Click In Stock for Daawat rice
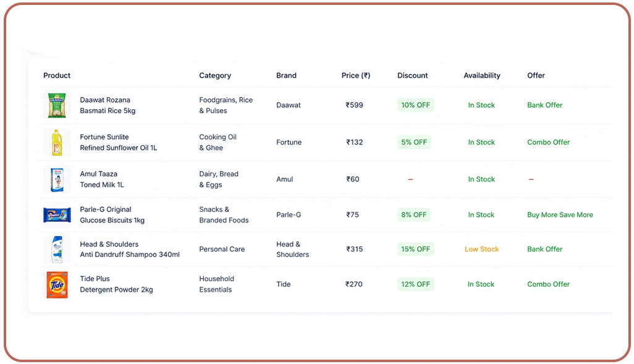Viewport: 634px width, 364px height. [x=481, y=105]
